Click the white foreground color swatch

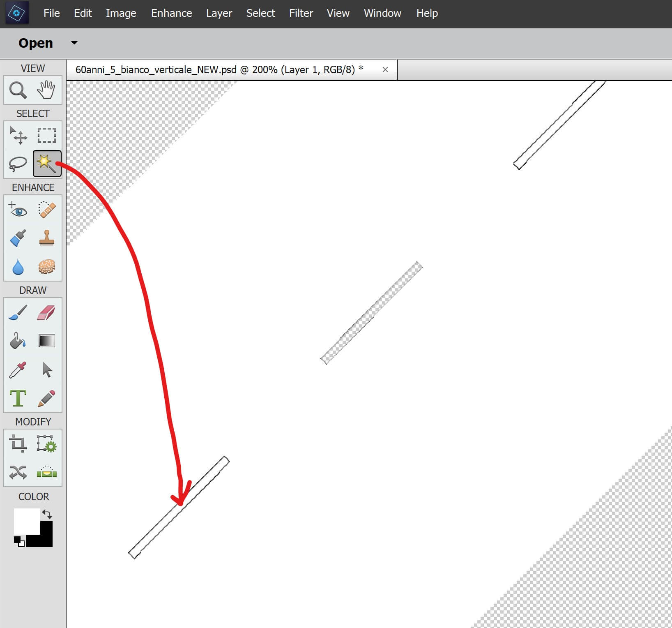[x=26, y=520]
